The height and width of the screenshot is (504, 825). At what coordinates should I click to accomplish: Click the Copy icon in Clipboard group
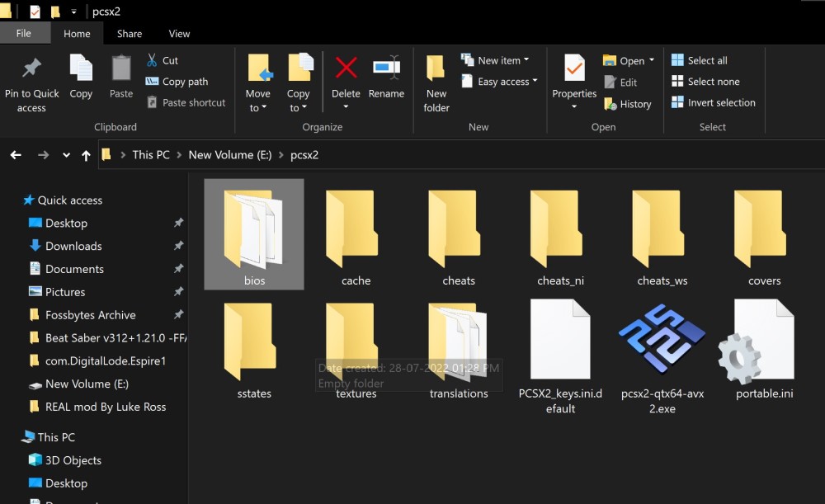point(81,69)
